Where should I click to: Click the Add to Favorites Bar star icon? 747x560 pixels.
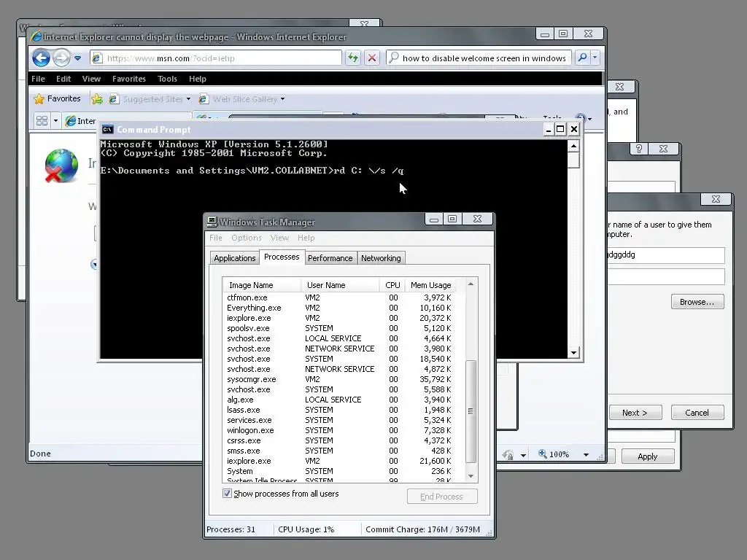(x=97, y=98)
